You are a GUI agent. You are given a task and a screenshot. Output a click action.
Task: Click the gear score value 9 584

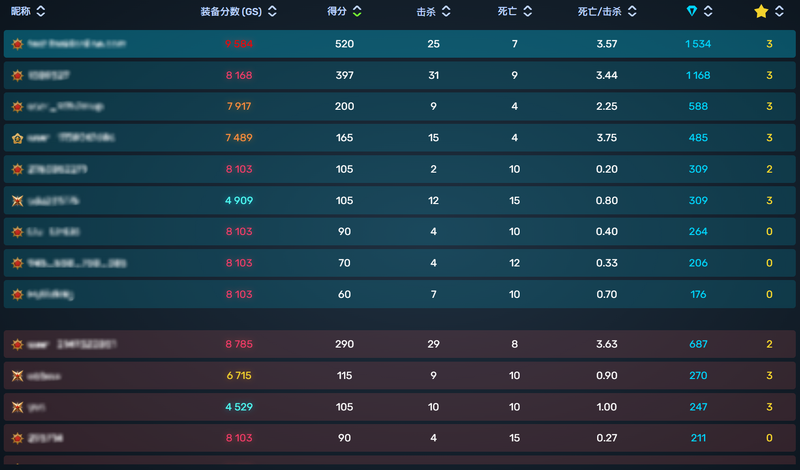[x=239, y=44]
